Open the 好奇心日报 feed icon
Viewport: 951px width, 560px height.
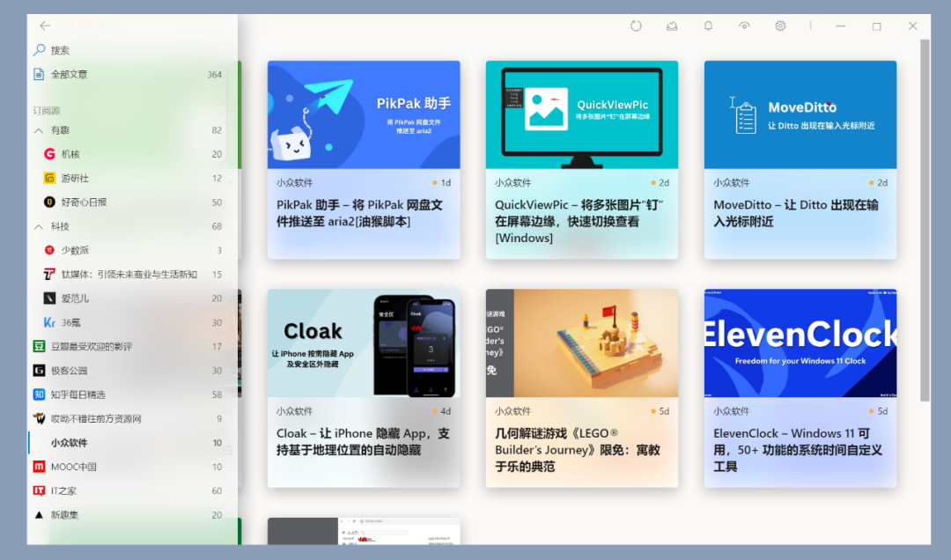49,202
